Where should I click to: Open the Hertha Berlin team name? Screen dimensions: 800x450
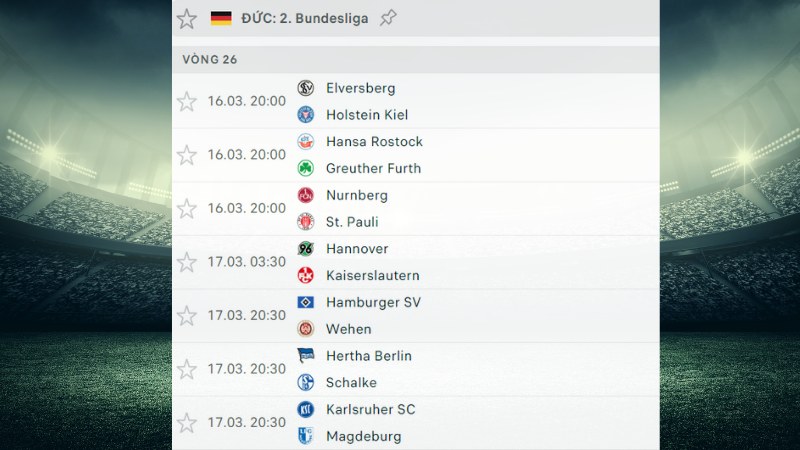pos(369,356)
